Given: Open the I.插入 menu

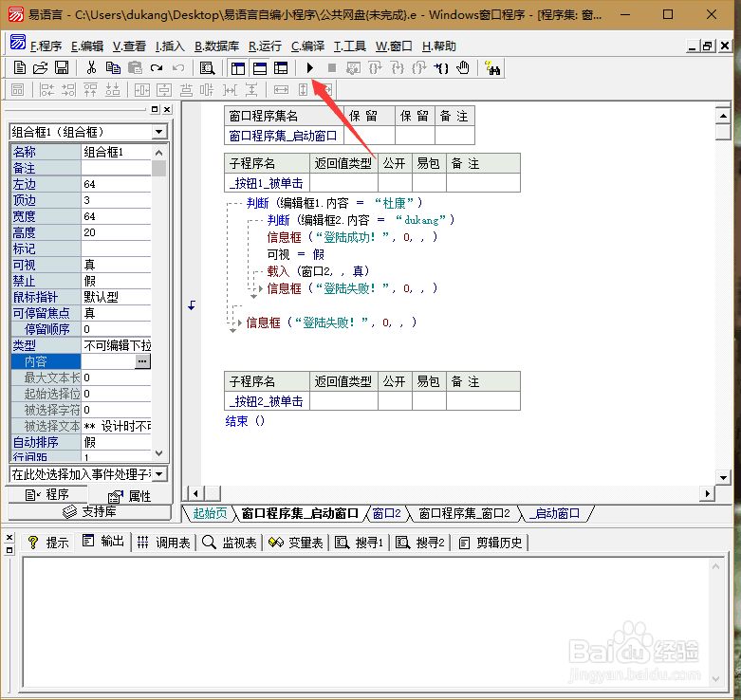Looking at the screenshot, I should (170, 46).
